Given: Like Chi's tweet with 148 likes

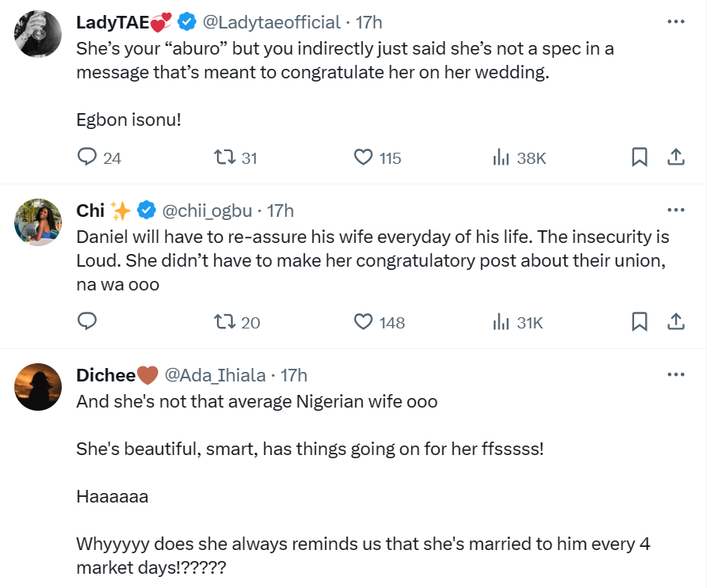Looking at the screenshot, I should click(x=363, y=321).
